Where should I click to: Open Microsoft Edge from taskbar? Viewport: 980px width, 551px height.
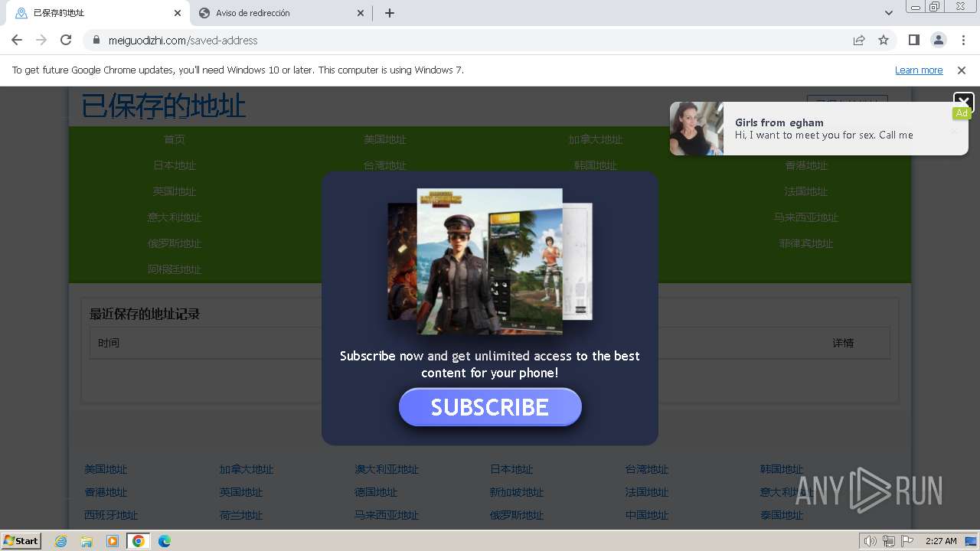point(165,541)
